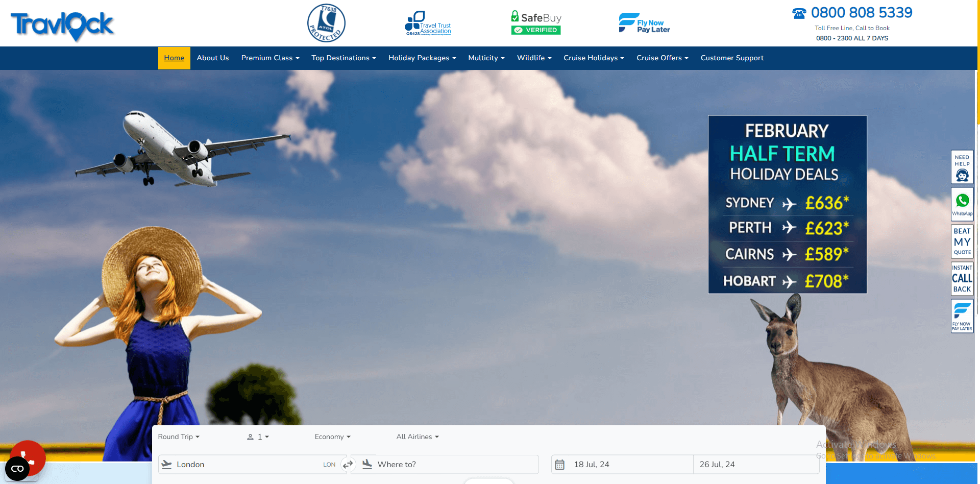Screen dimensions: 980x484
Task: Expand the Wildlife menu
Action: (x=534, y=58)
